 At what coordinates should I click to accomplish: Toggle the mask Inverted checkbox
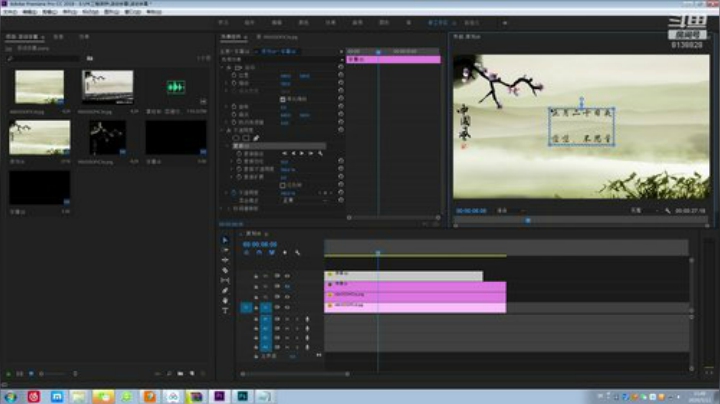(x=283, y=185)
